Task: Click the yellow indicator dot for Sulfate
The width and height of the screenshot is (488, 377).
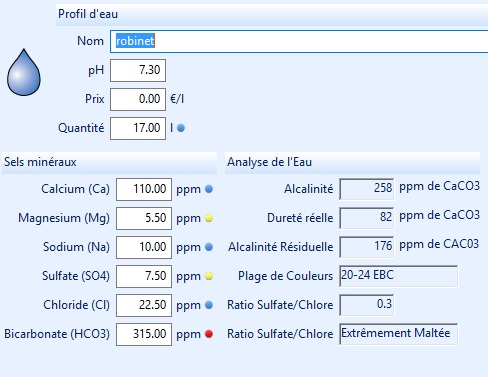Action: pyautogui.click(x=209, y=276)
